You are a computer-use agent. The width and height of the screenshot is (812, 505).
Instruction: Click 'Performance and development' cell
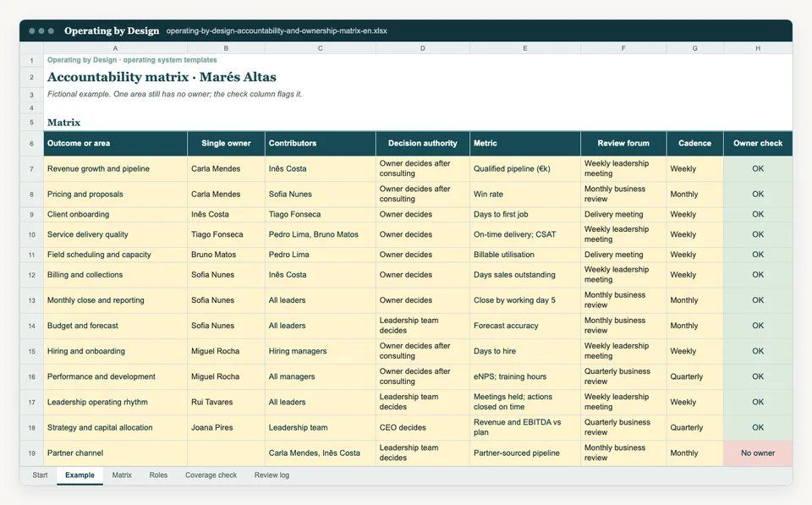click(x=115, y=376)
